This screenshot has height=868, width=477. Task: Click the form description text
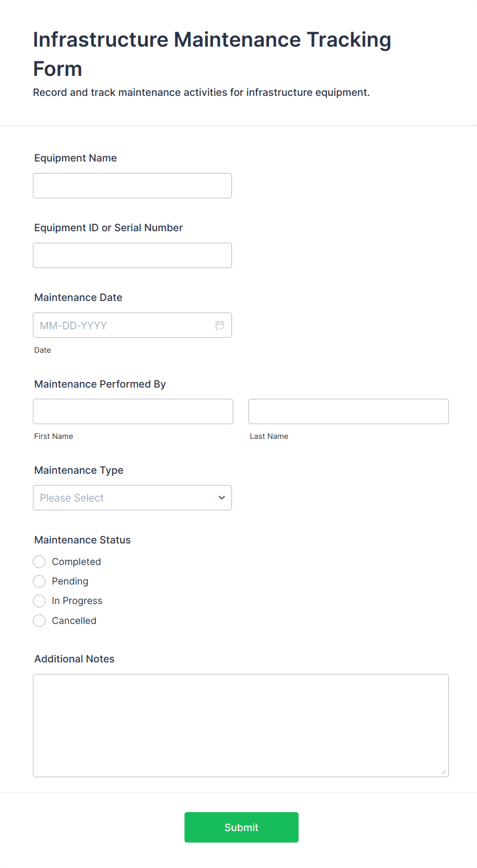[202, 92]
